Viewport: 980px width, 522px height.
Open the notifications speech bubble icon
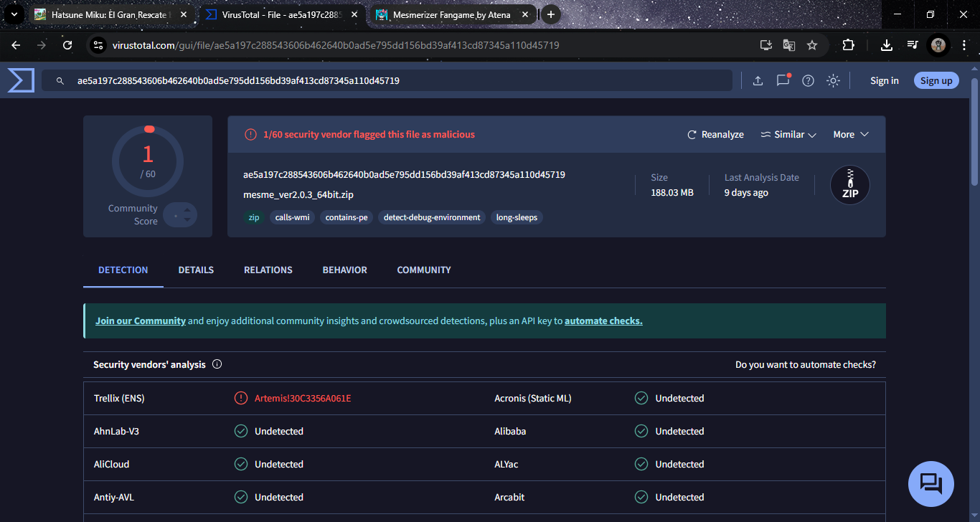(783, 80)
